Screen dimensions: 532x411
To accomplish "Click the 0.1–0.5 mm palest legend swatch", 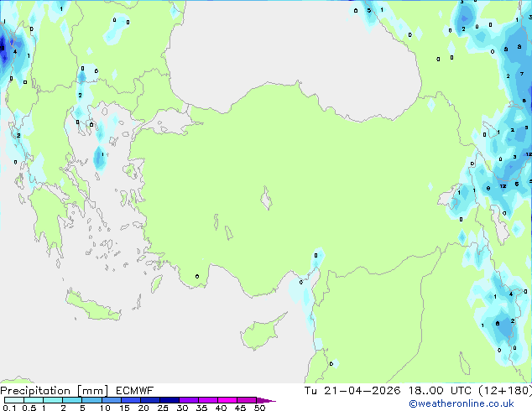I will [14, 400].
